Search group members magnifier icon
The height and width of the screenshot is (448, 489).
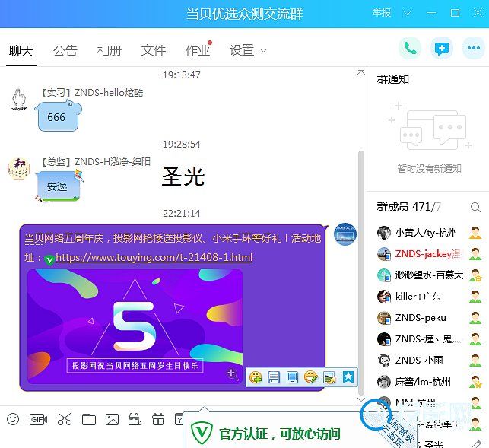point(475,207)
